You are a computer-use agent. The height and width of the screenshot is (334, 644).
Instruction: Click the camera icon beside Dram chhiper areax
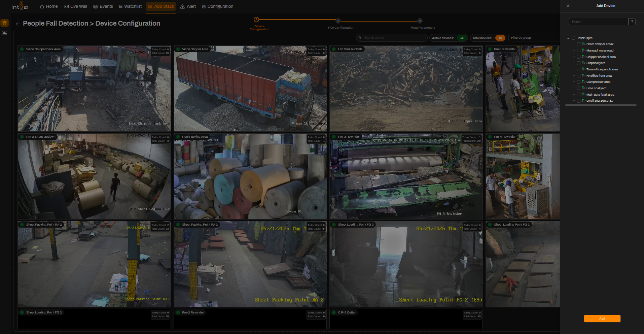584,44
